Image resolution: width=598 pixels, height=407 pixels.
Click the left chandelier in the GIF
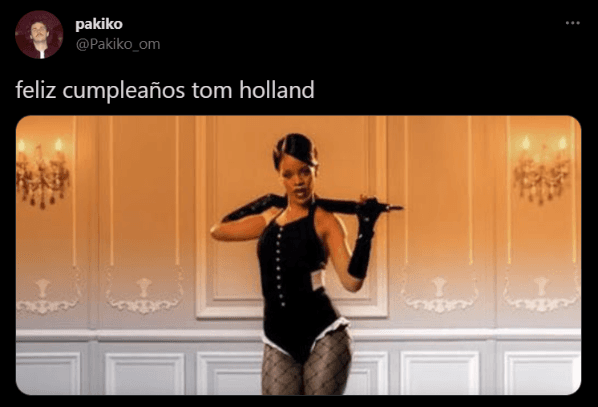click(42, 174)
